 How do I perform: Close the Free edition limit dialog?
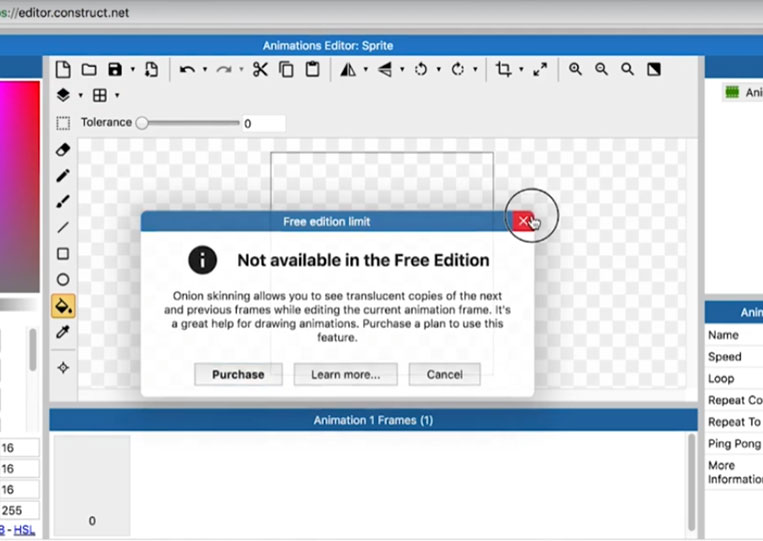click(x=524, y=221)
